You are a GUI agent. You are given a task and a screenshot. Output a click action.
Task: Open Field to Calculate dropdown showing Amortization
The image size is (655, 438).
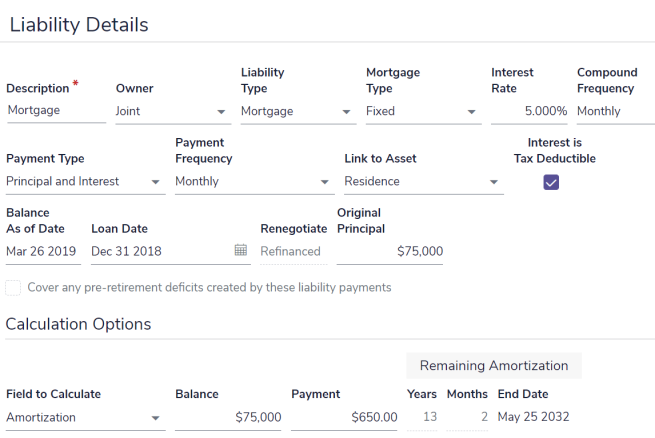tap(86, 418)
